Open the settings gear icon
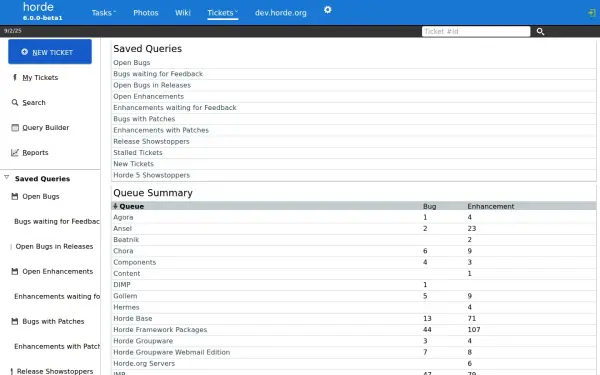 coord(328,10)
